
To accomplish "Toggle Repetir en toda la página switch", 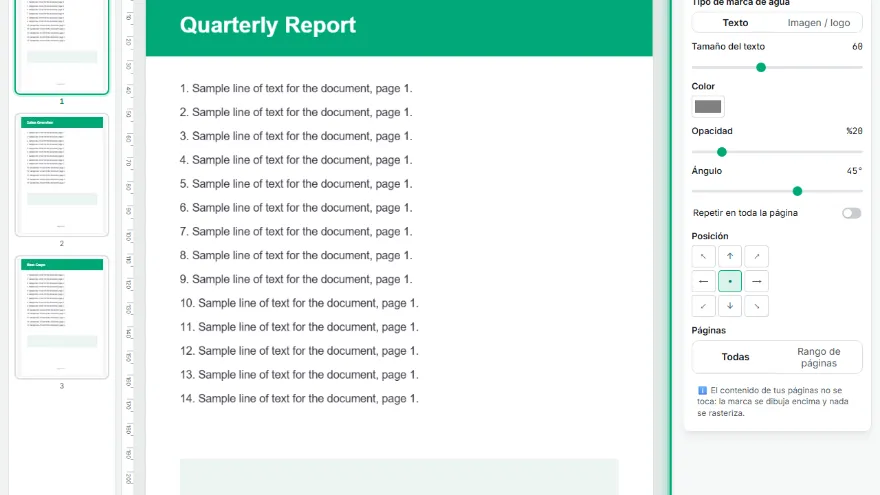I will (x=851, y=213).
